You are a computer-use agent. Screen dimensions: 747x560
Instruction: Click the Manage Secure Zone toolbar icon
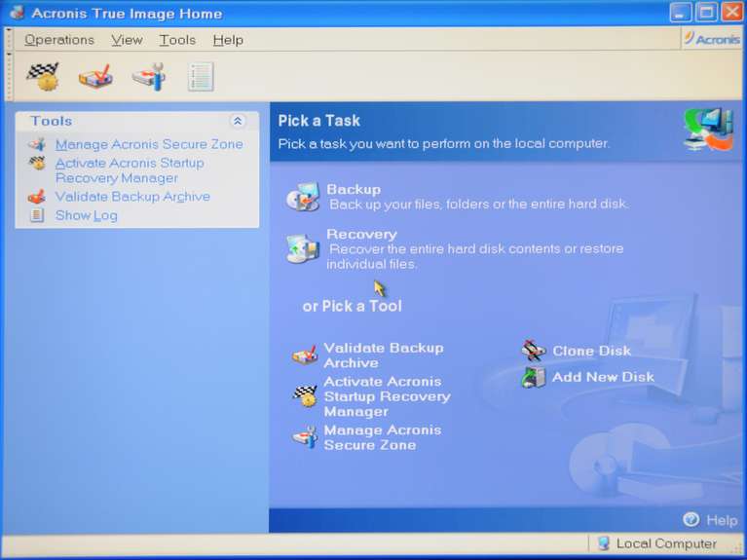(149, 76)
